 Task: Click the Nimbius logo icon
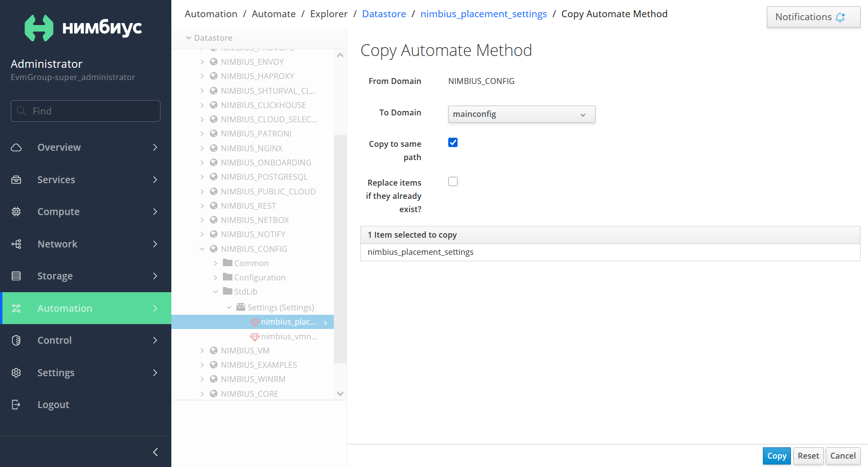(x=39, y=28)
